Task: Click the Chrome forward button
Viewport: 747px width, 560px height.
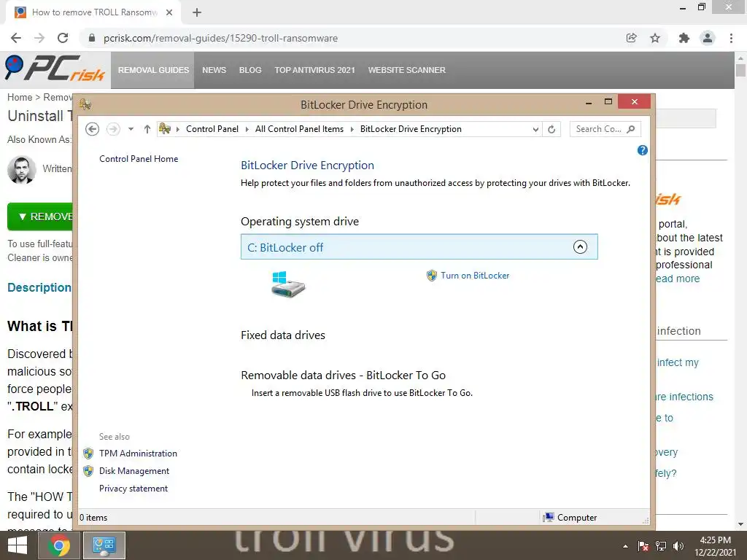Action: 39,38
